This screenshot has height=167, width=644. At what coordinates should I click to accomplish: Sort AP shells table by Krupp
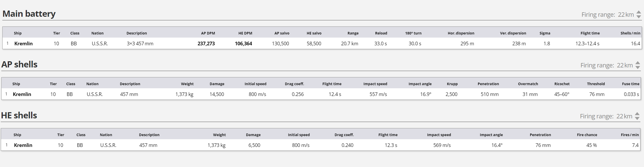click(x=452, y=84)
